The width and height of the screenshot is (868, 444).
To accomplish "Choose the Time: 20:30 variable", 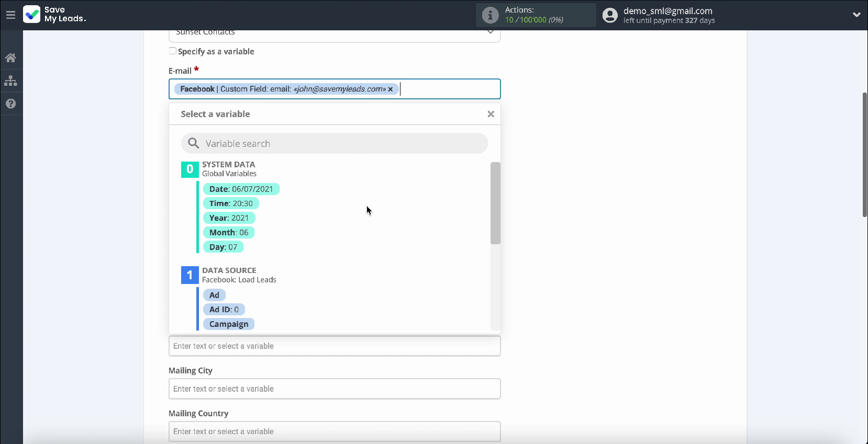I will [231, 203].
